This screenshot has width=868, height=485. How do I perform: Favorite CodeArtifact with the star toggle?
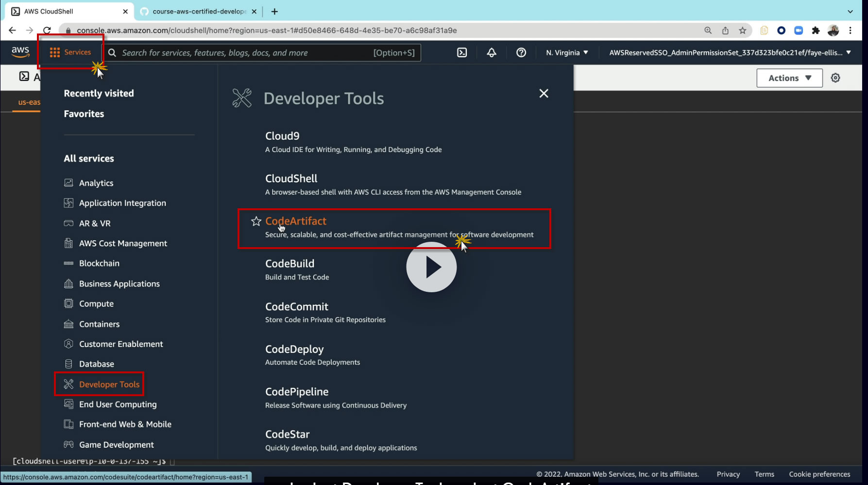tap(256, 221)
